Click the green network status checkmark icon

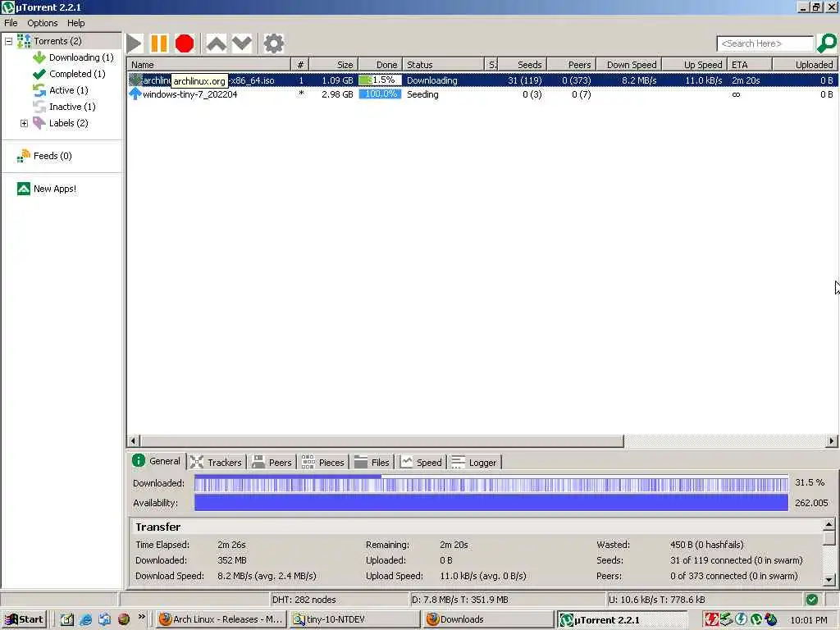pos(811,600)
